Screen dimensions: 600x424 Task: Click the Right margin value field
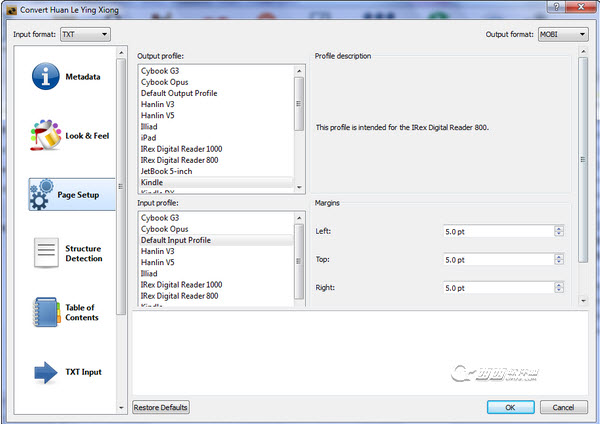[498, 288]
